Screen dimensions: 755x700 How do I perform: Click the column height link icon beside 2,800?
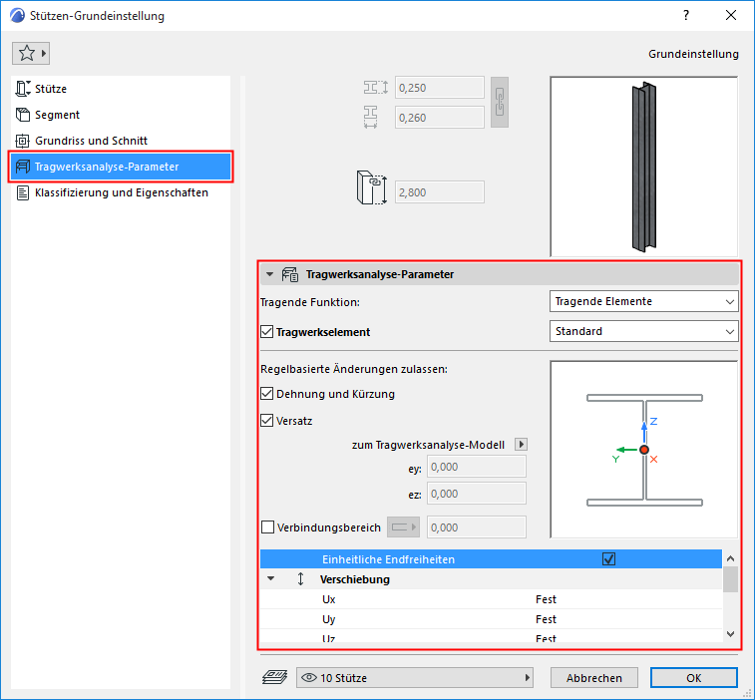372,187
